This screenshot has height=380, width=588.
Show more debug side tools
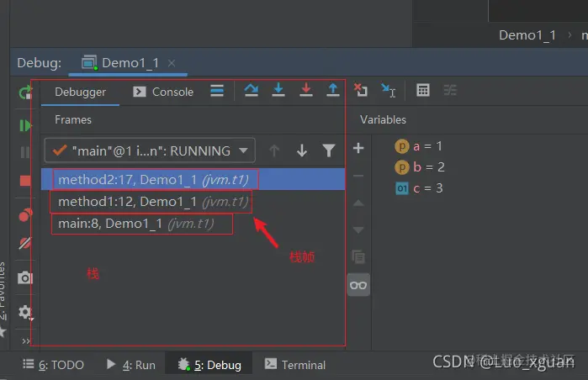coord(25,341)
